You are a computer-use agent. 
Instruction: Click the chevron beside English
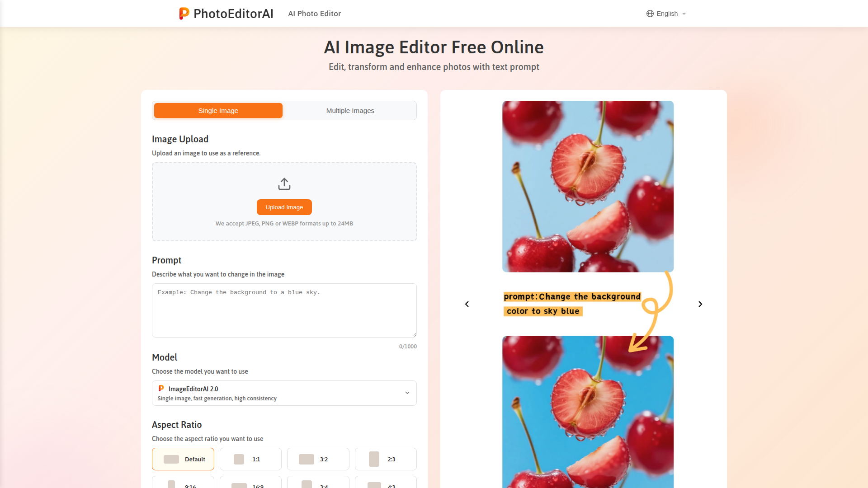684,14
